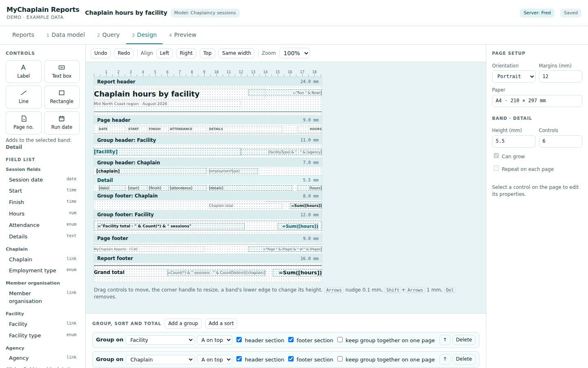Uncheck footer section for Chaplain group
Image resolution: width=588 pixels, height=368 pixels.
291,359
